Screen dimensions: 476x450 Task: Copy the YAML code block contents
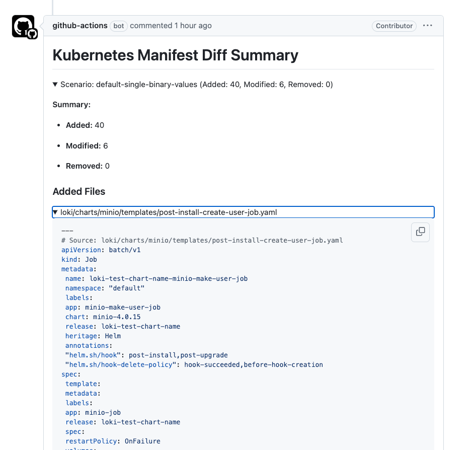tap(420, 232)
